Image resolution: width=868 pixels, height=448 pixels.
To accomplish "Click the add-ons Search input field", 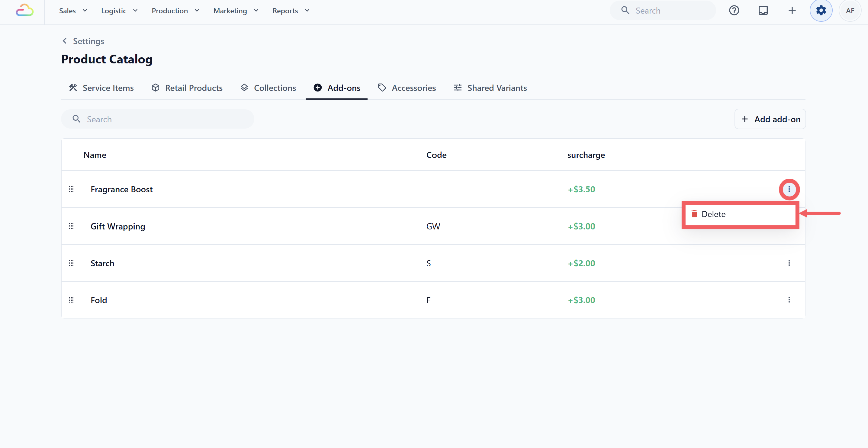I will click(x=158, y=119).
